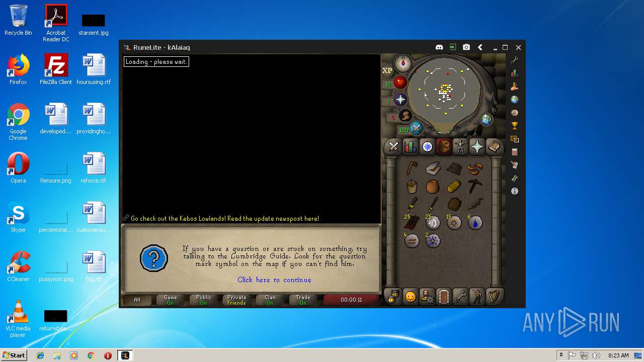The height and width of the screenshot is (362, 644).
Task: Open the Prayer tab
Action: (x=477, y=147)
